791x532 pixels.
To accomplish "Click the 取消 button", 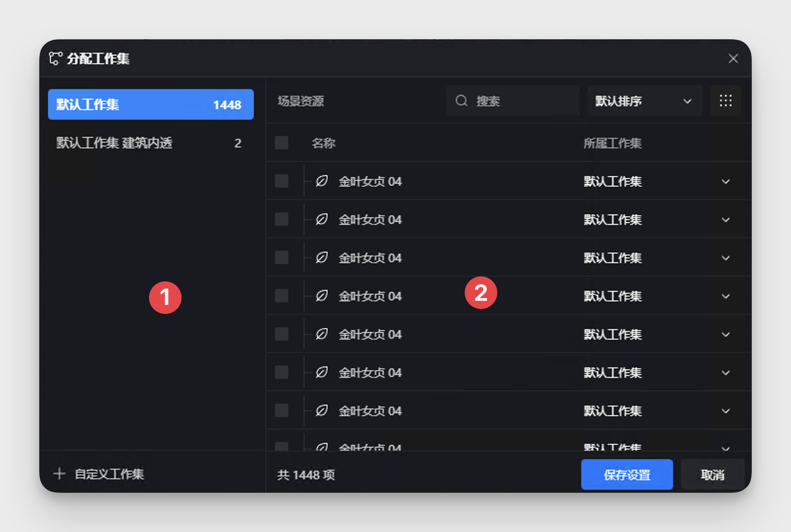I will pyautogui.click(x=712, y=474).
